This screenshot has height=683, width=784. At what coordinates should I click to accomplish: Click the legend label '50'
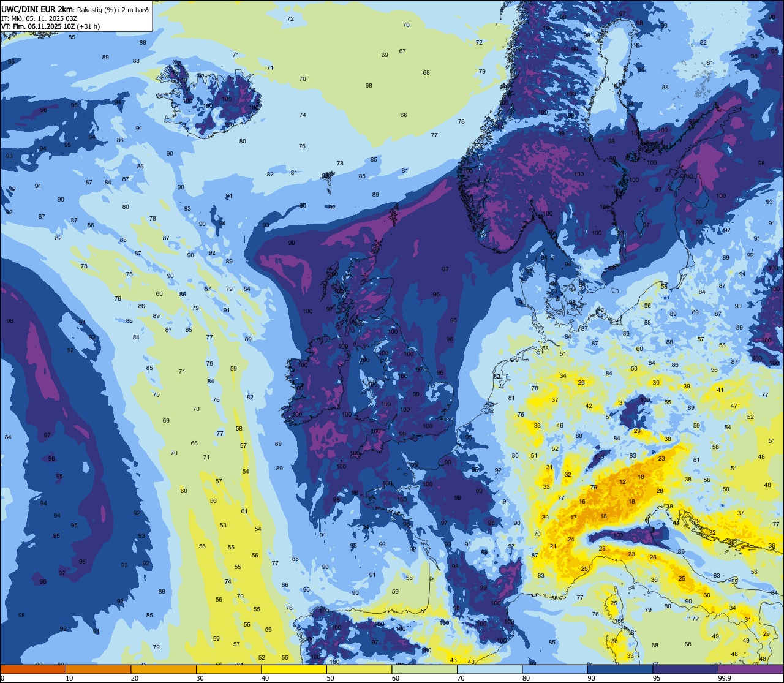click(330, 677)
